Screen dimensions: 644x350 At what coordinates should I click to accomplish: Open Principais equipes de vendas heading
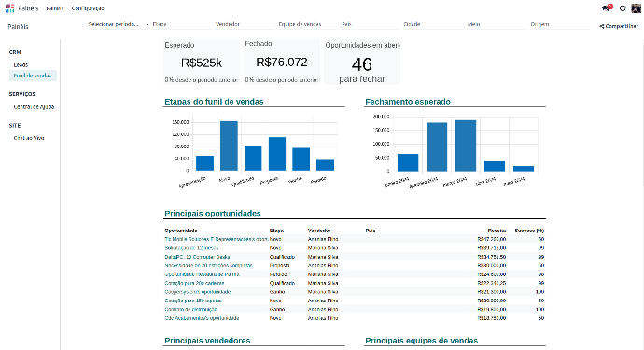421,341
